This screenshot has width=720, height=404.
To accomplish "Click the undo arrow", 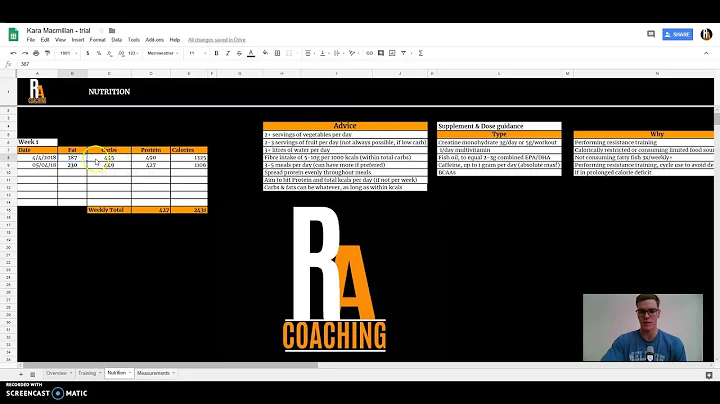I will click(13, 53).
